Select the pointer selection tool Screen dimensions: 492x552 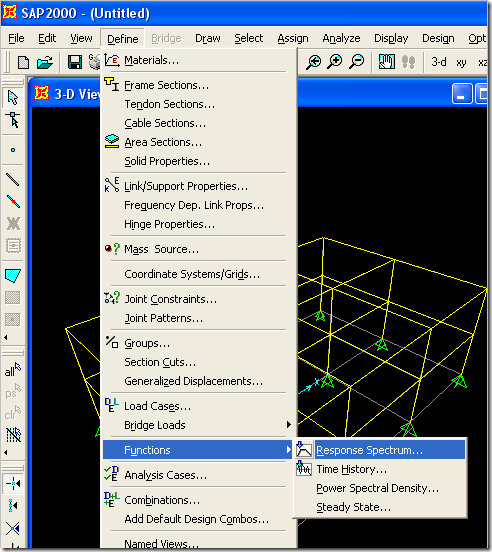[x=13, y=98]
